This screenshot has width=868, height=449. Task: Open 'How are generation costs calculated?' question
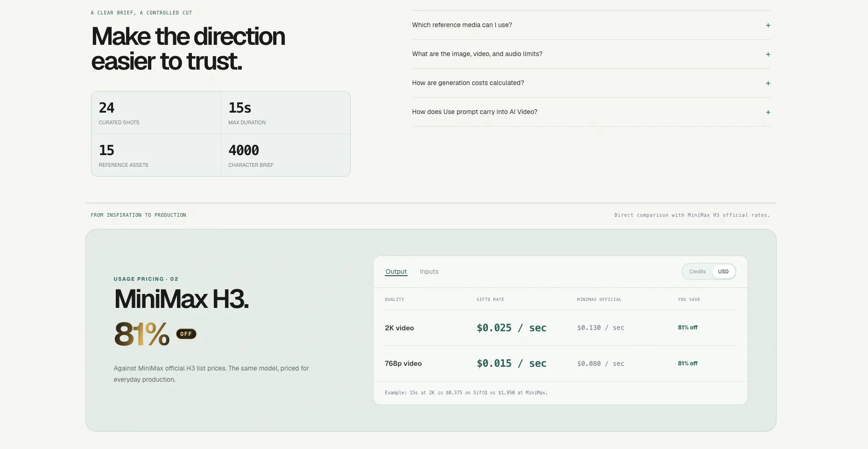pos(591,83)
